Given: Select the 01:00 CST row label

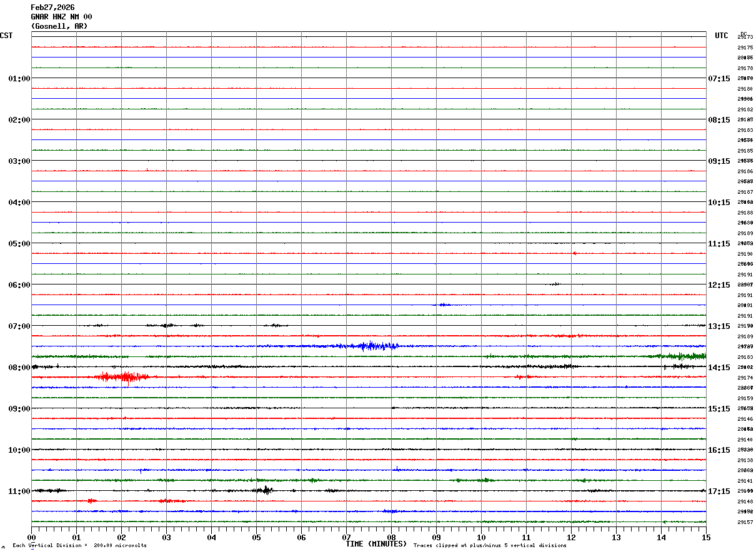Looking at the screenshot, I should coord(19,78).
